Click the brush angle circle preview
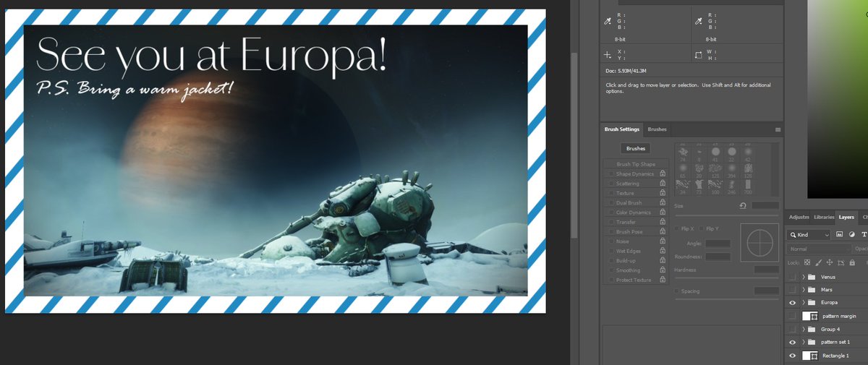The height and width of the screenshot is (365, 868). 760,243
